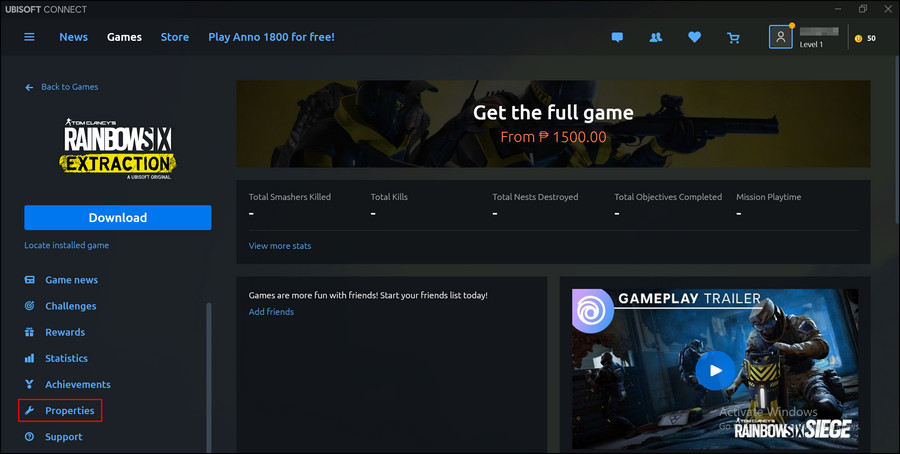The width and height of the screenshot is (900, 454).
Task: Click the Statistics bar chart icon
Action: pos(29,358)
